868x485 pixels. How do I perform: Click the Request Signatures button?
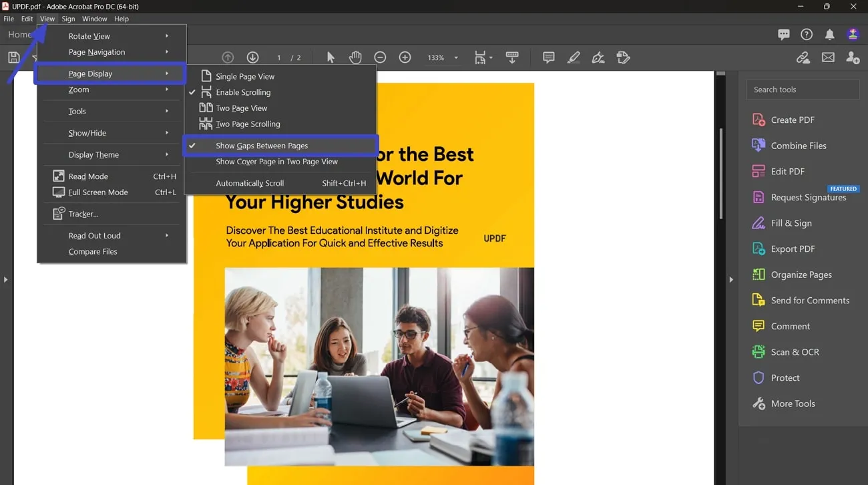[808, 197]
